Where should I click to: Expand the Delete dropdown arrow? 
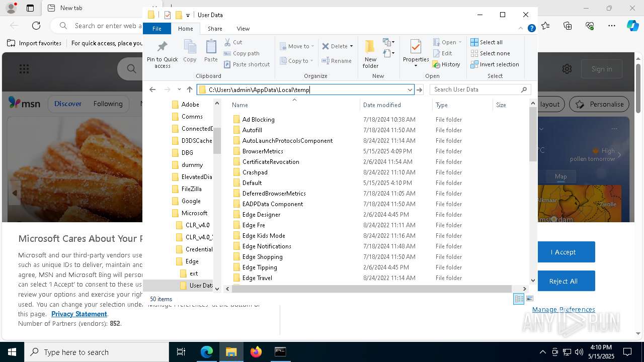pyautogui.click(x=351, y=46)
